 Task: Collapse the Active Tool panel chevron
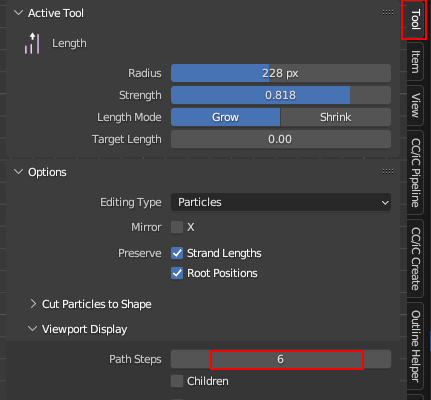[18, 13]
